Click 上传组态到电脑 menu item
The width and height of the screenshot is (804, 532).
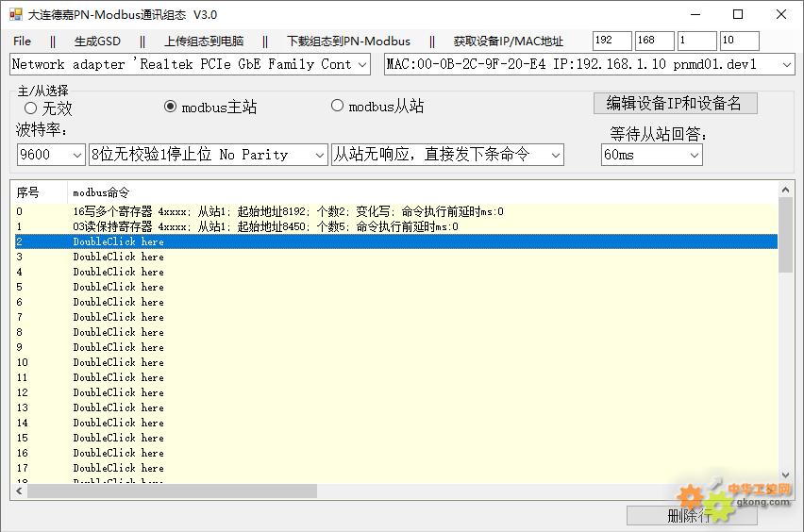coord(203,42)
